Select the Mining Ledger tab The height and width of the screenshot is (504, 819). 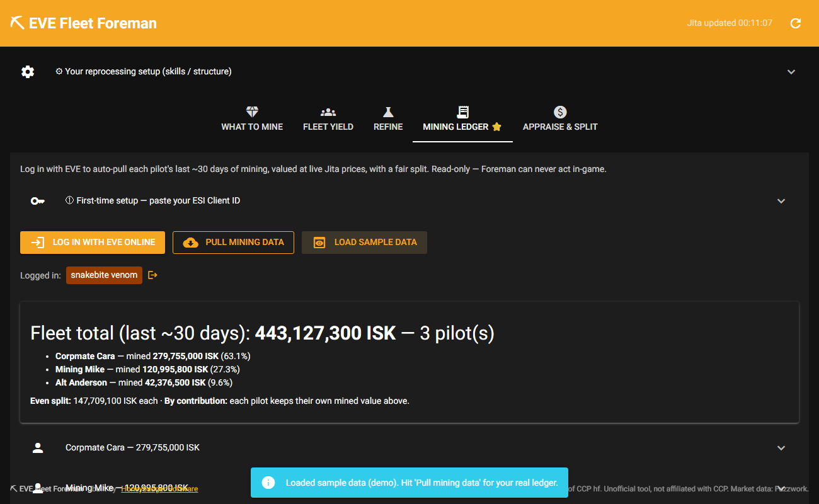(462, 120)
